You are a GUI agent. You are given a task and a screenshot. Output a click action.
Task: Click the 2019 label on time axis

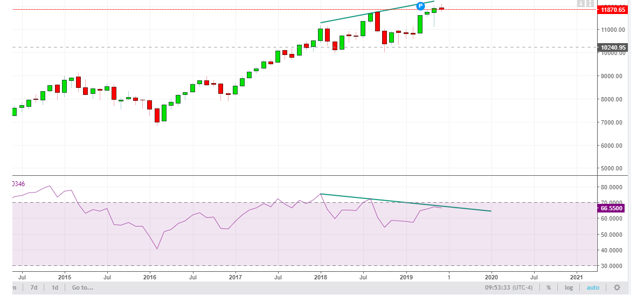[x=406, y=277]
